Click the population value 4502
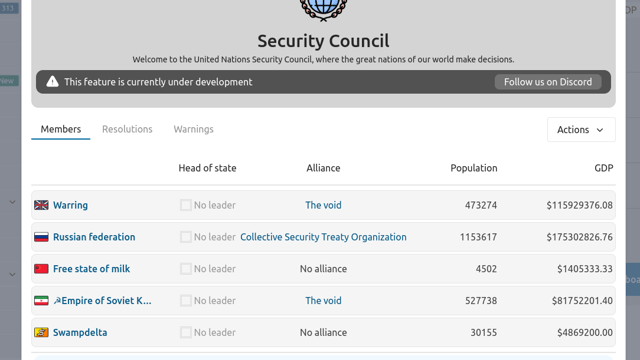The width and height of the screenshot is (640, 360). point(486,269)
